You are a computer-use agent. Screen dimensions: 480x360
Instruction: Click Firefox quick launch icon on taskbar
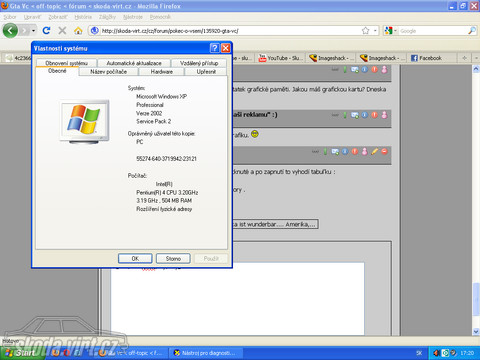click(x=55, y=353)
